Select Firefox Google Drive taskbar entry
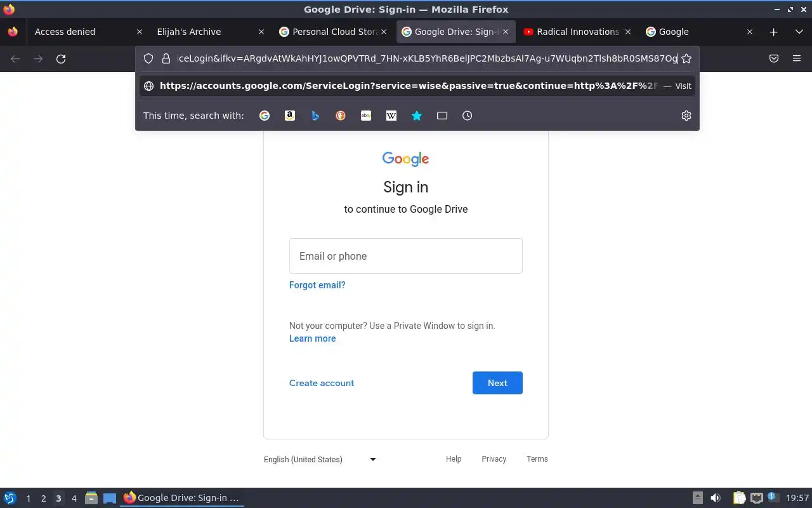 pos(182,498)
